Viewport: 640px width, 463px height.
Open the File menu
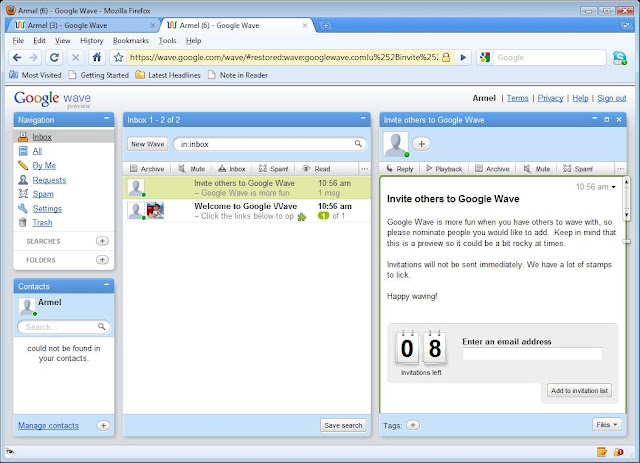click(x=18, y=40)
